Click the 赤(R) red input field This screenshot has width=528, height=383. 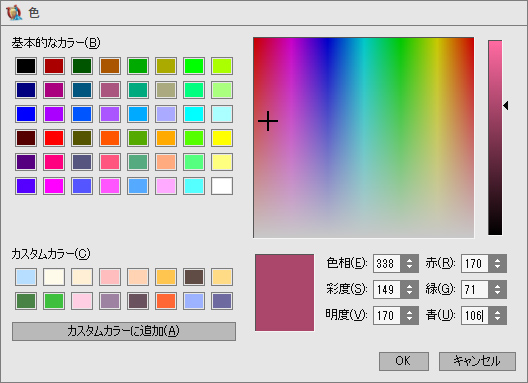coord(475,263)
